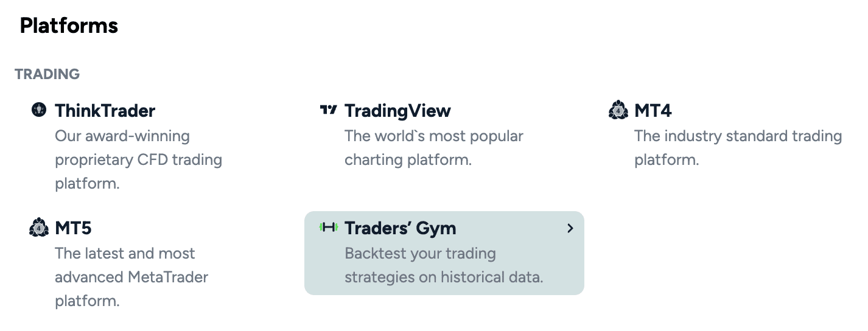Click ThinkTrader's award-winning CFD platform description

tap(139, 159)
